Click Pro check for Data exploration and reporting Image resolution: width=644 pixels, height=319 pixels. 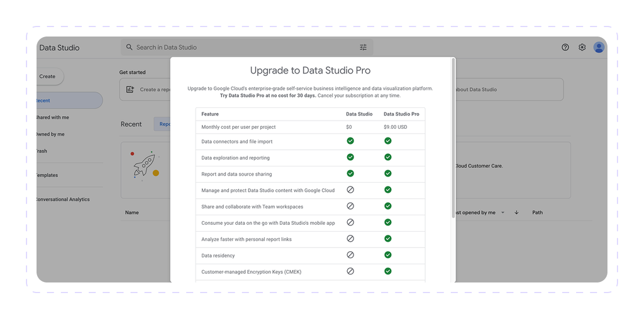coord(387,157)
